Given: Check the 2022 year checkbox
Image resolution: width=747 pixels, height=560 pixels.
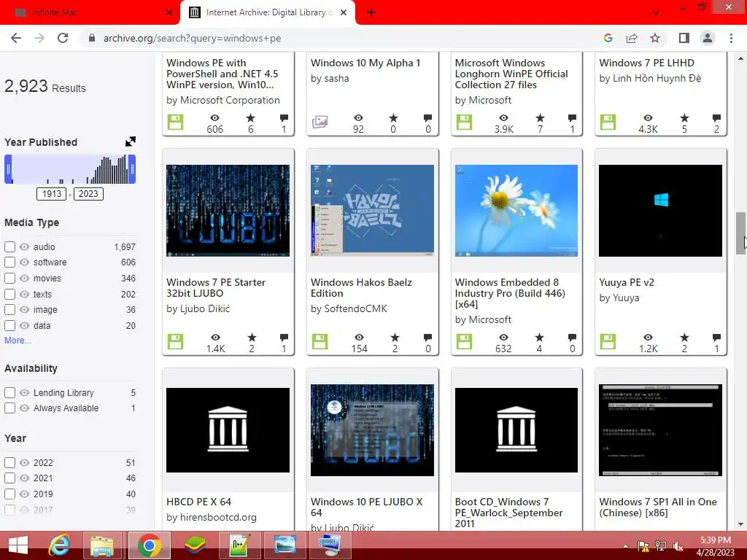Looking at the screenshot, I should click(9, 463).
